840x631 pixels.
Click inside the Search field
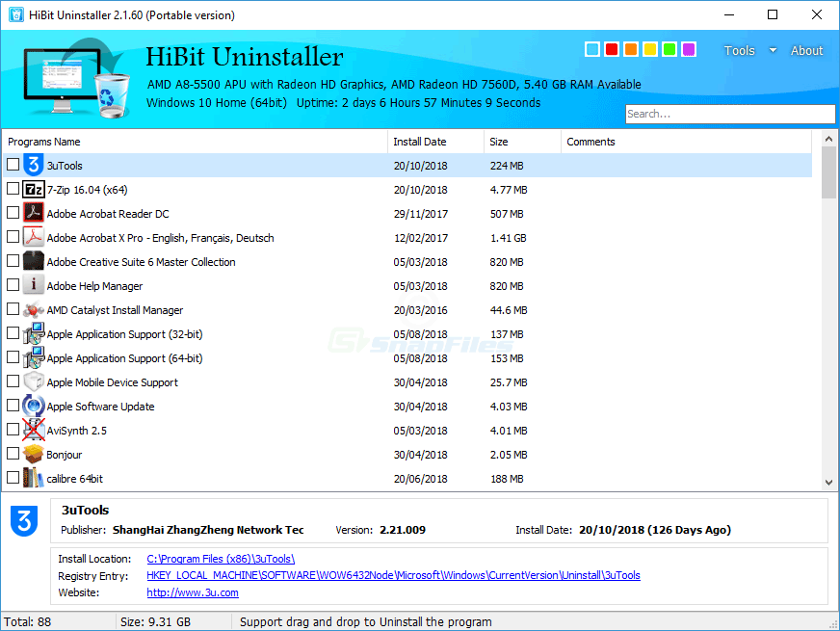click(729, 114)
